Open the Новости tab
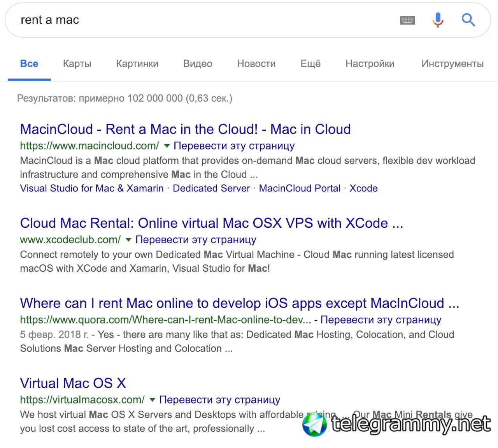Viewport: 498px width, 448px height. click(256, 63)
